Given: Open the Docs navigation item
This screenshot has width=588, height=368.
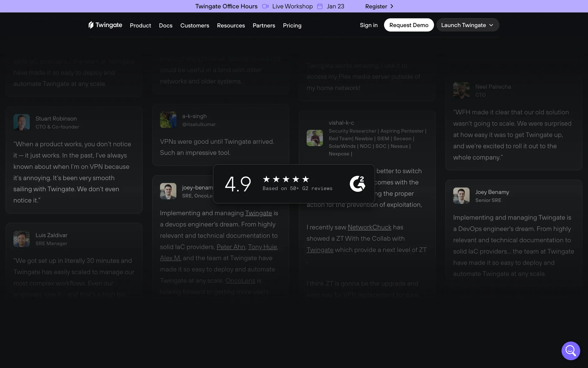Looking at the screenshot, I should (165, 25).
